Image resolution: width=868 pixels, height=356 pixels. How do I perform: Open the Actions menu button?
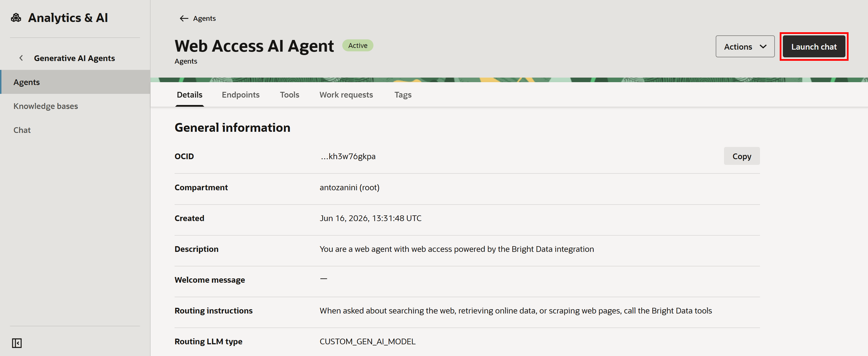click(745, 46)
